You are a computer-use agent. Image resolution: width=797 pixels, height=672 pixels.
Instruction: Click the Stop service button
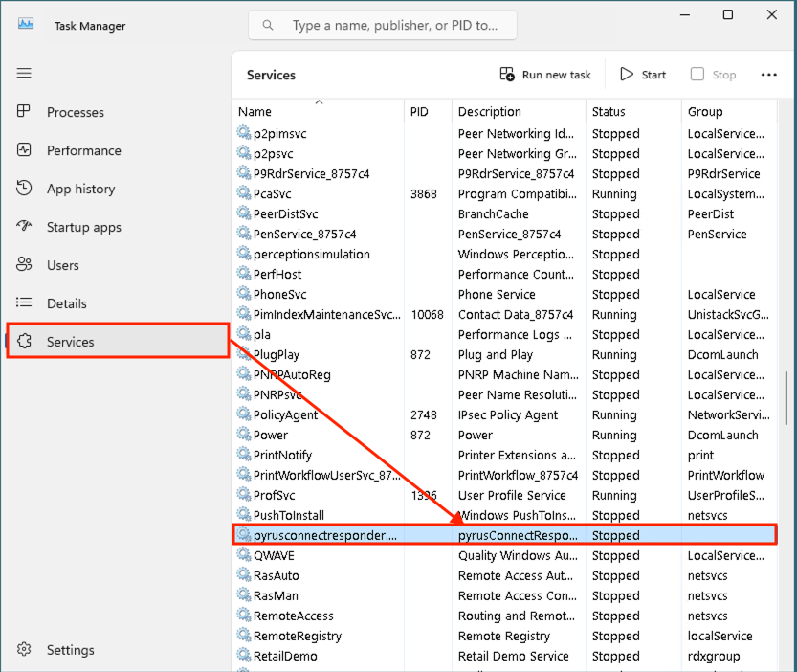point(713,75)
